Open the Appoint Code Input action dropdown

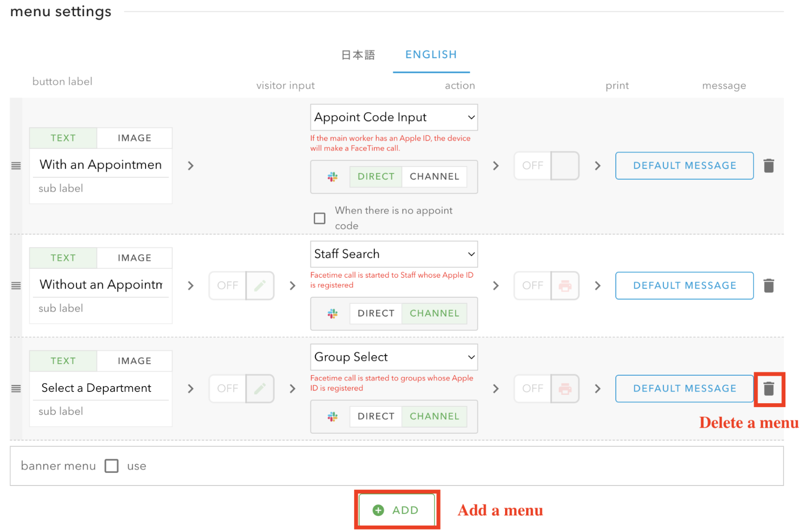[393, 117]
